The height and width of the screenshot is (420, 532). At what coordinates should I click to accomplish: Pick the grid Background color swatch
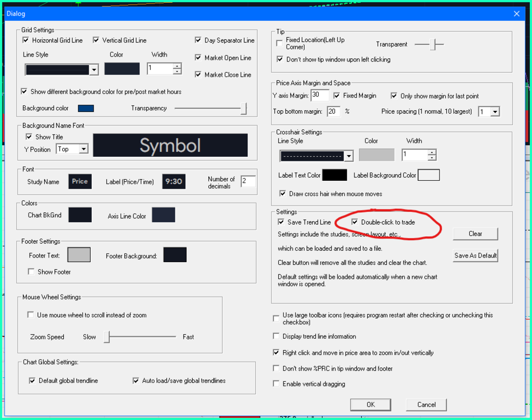tap(86, 108)
